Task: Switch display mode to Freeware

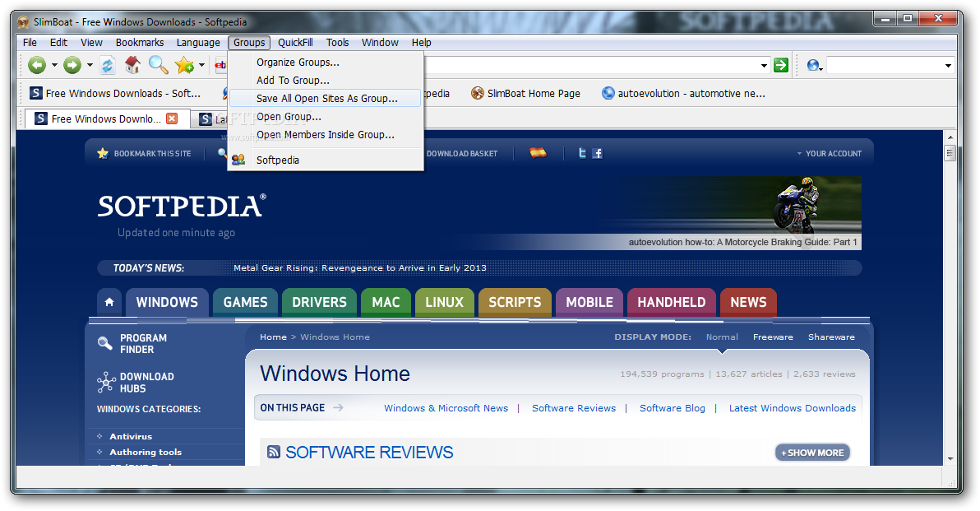Action: 773,337
